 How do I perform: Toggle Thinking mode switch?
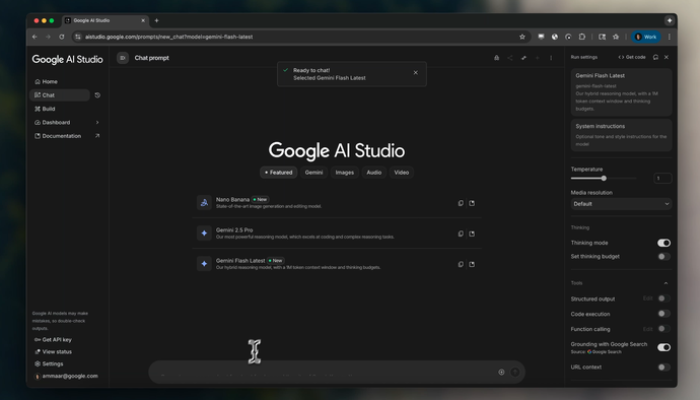(664, 243)
